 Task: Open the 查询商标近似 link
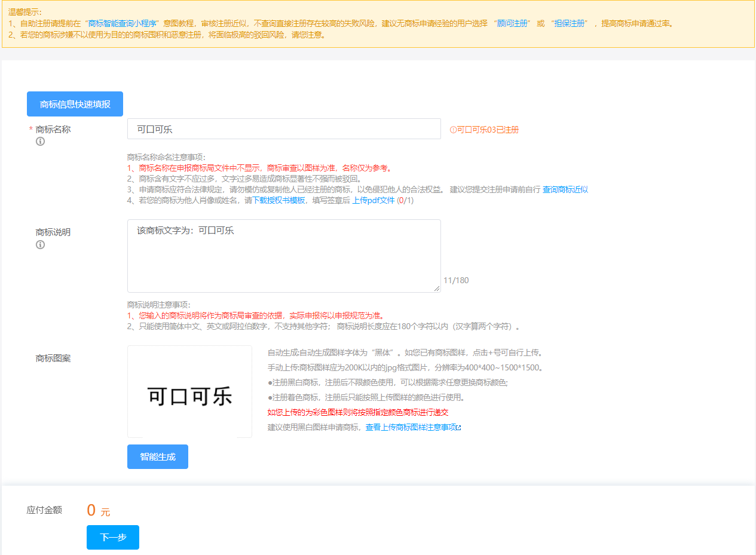point(565,189)
